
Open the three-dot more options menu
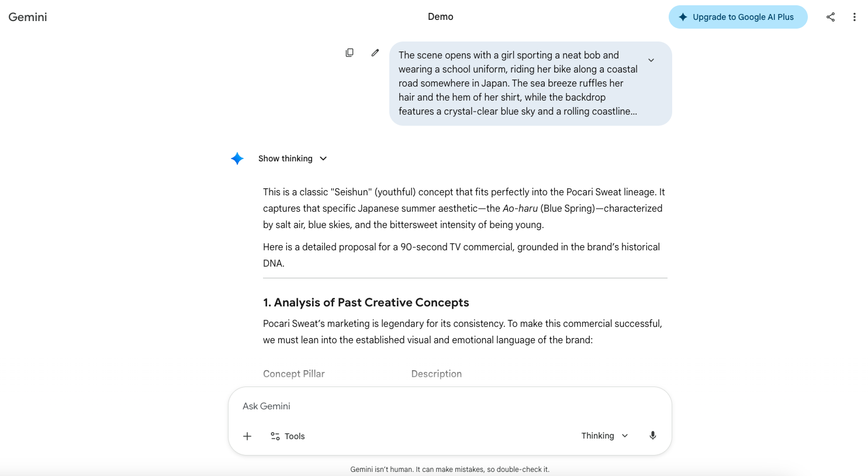854,17
